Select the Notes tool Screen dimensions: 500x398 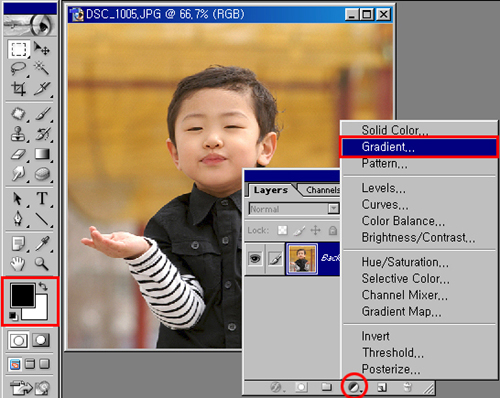click(x=19, y=244)
